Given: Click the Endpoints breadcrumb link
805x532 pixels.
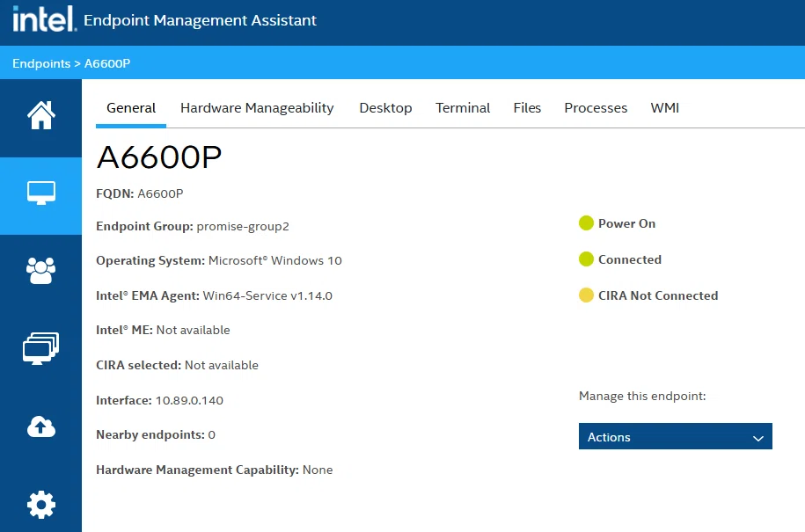Looking at the screenshot, I should pyautogui.click(x=41, y=63).
